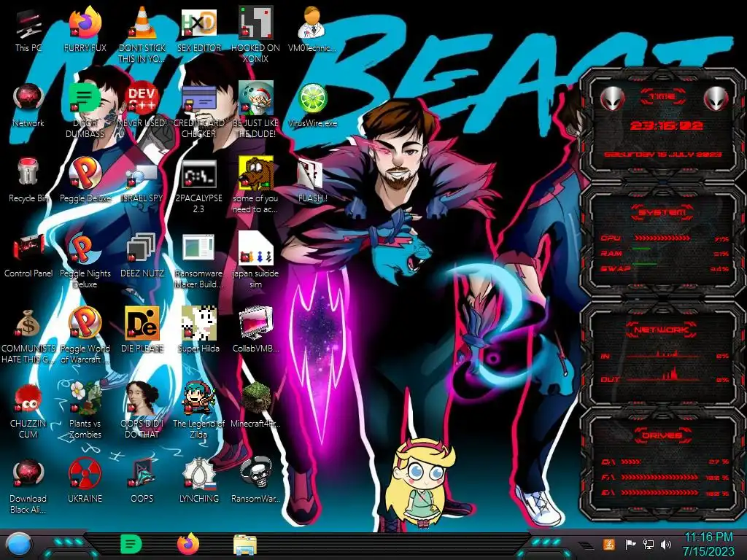Open Super Hilda game icon
The width and height of the screenshot is (747, 560).
[x=198, y=330]
